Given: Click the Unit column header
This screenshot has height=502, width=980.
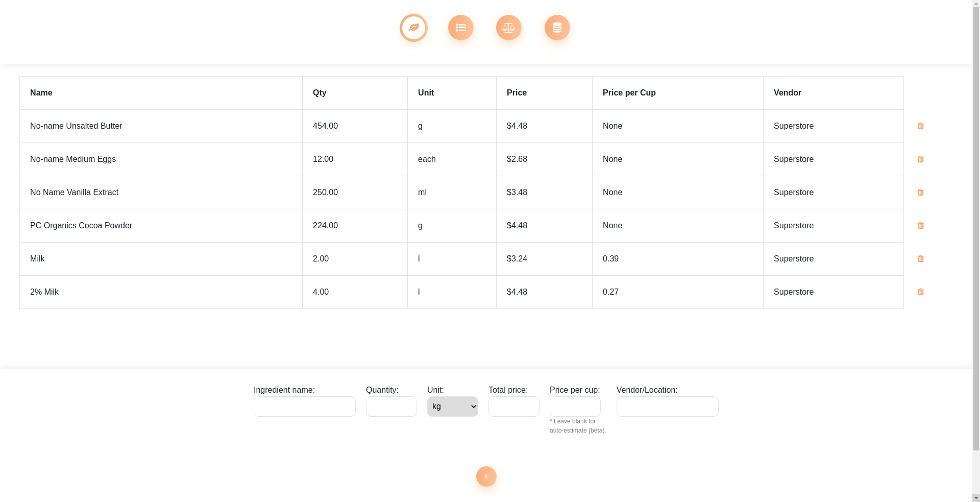Looking at the screenshot, I should 452,93.
